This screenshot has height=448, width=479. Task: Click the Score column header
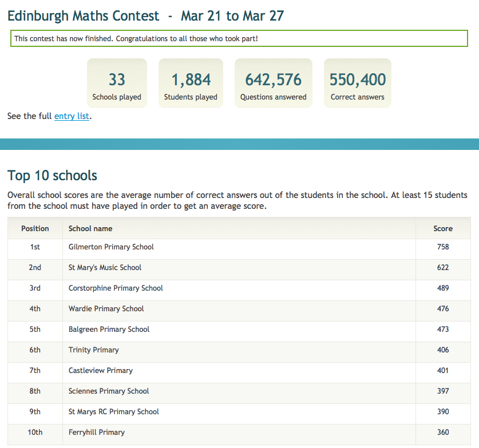[442, 228]
